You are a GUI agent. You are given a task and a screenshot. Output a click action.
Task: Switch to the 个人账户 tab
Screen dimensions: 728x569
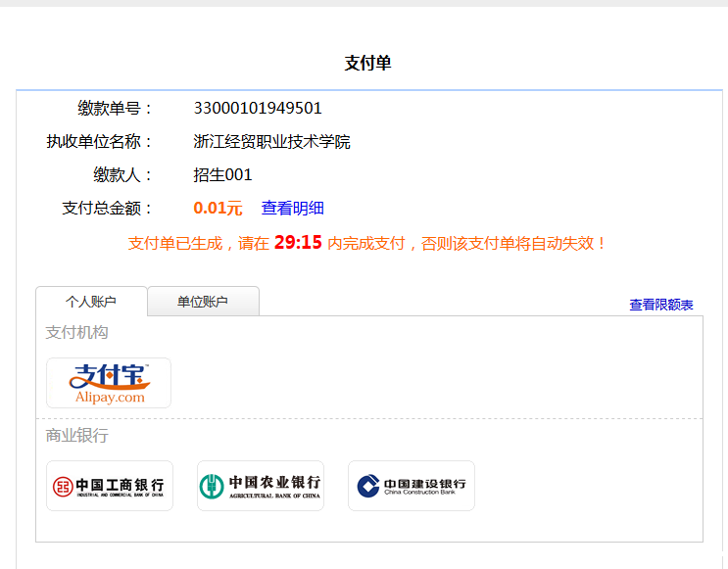click(x=91, y=302)
